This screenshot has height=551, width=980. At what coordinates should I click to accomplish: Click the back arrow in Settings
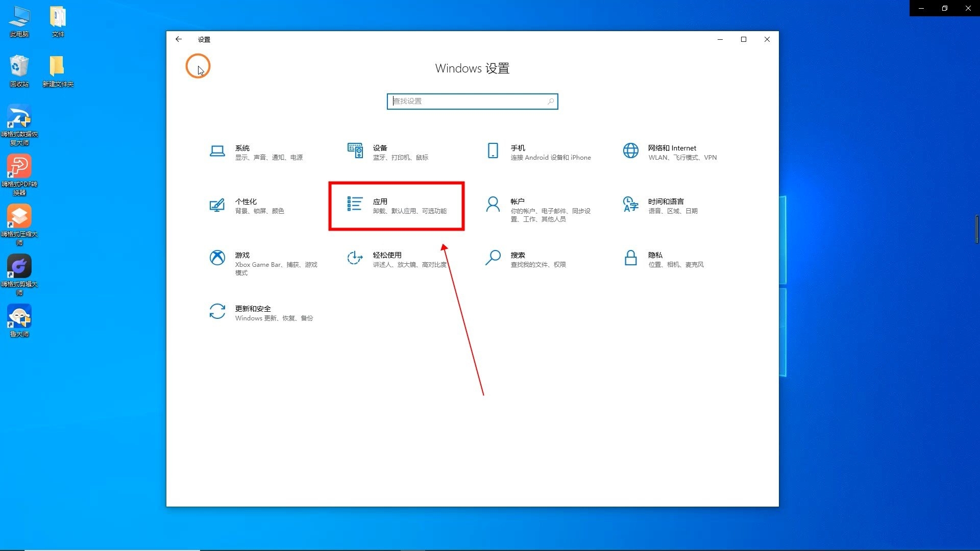[178, 39]
